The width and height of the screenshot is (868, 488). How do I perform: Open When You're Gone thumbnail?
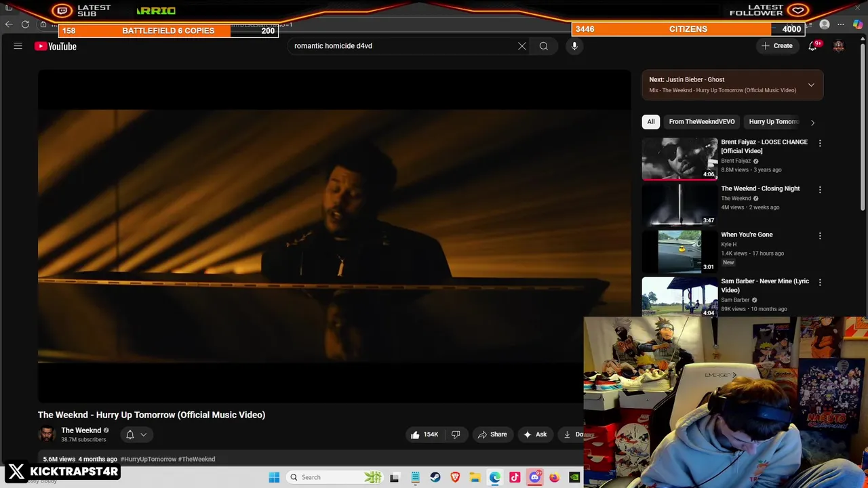pyautogui.click(x=679, y=251)
